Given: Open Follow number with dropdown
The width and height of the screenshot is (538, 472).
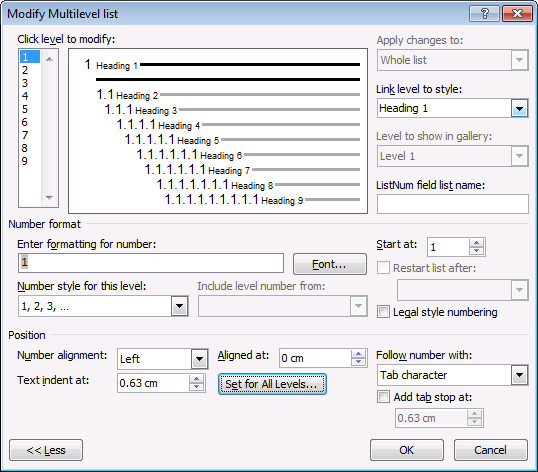Looking at the screenshot, I should 519,375.
